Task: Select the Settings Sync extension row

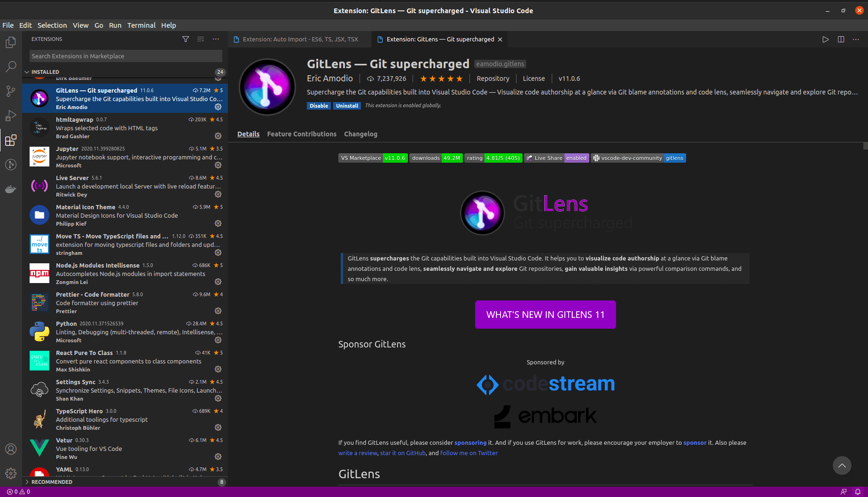Action: coord(125,390)
